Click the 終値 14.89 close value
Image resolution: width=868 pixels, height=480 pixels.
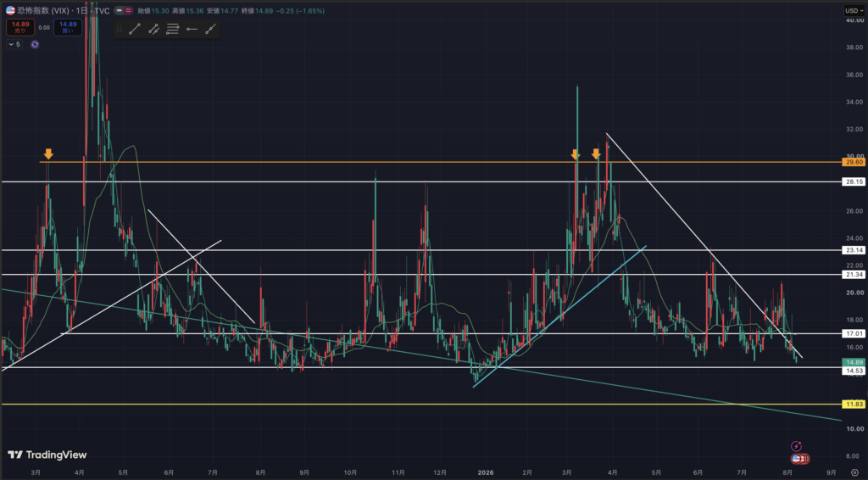click(258, 10)
